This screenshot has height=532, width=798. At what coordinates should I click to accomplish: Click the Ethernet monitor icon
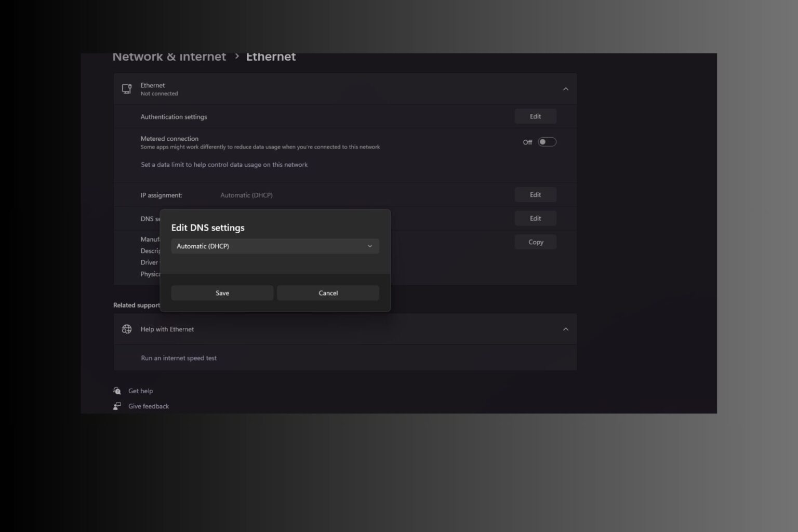127,89
